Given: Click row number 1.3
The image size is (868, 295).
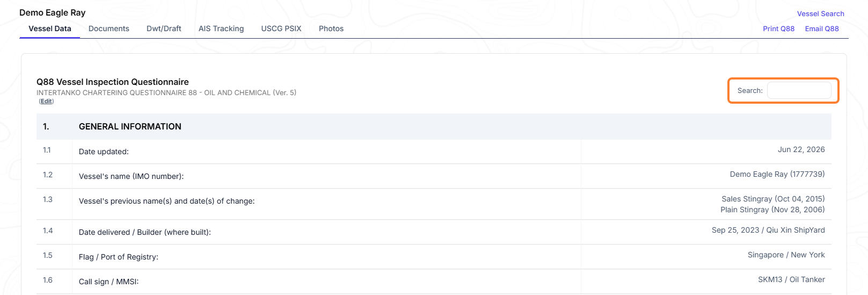Looking at the screenshot, I should (x=48, y=199).
